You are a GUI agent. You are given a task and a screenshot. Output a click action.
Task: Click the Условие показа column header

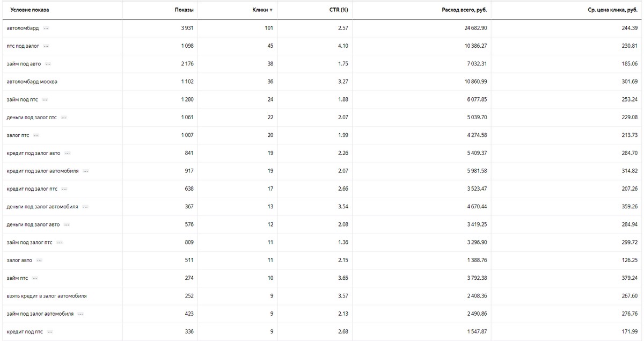point(30,10)
